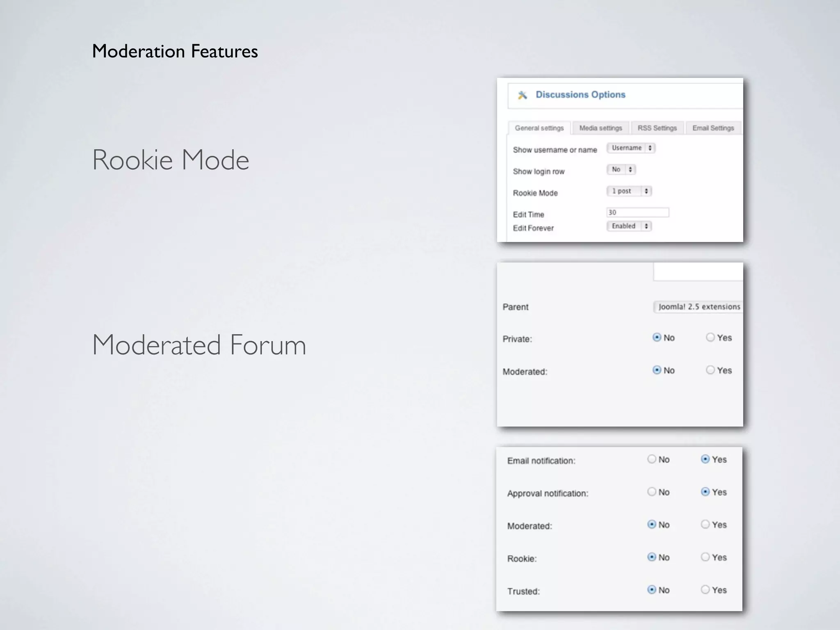
Task: Click the empty field above Parent
Action: (x=698, y=272)
